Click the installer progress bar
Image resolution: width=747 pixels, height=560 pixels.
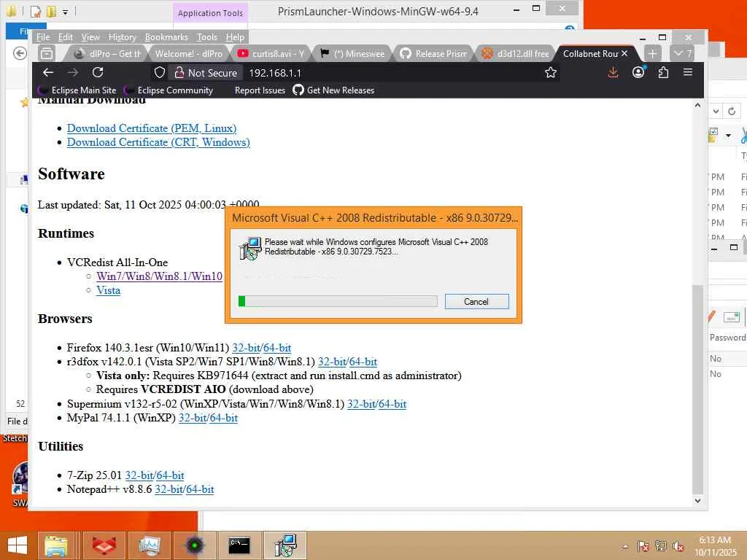click(x=338, y=301)
